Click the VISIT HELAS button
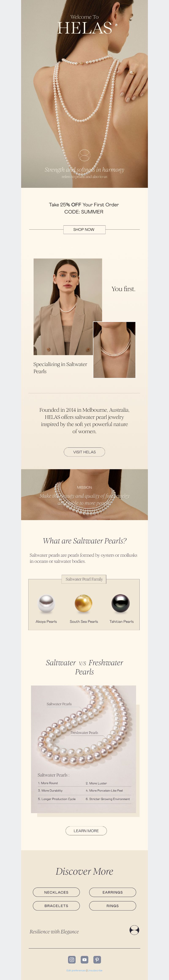Image resolution: width=169 pixels, height=980 pixels. 84,452
